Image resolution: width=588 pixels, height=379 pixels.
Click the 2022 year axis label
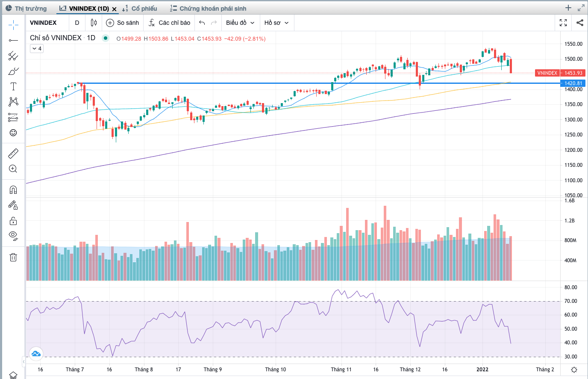pos(482,370)
